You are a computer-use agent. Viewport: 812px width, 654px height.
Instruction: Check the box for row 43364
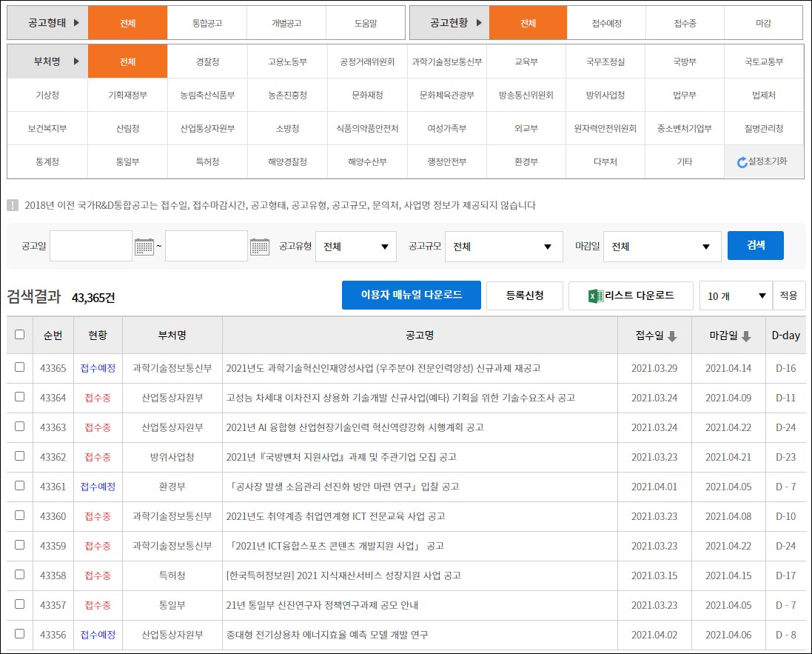point(20,396)
